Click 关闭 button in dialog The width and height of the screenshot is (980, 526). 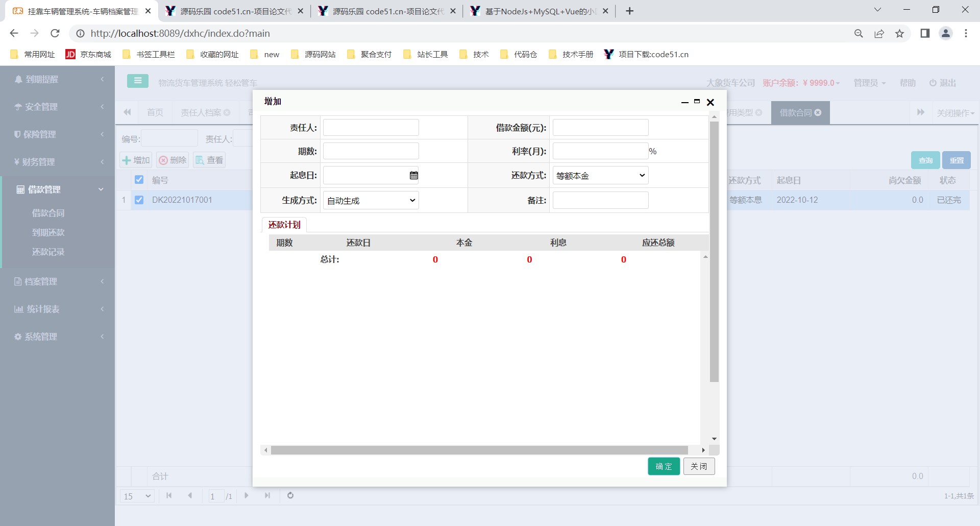coord(699,466)
